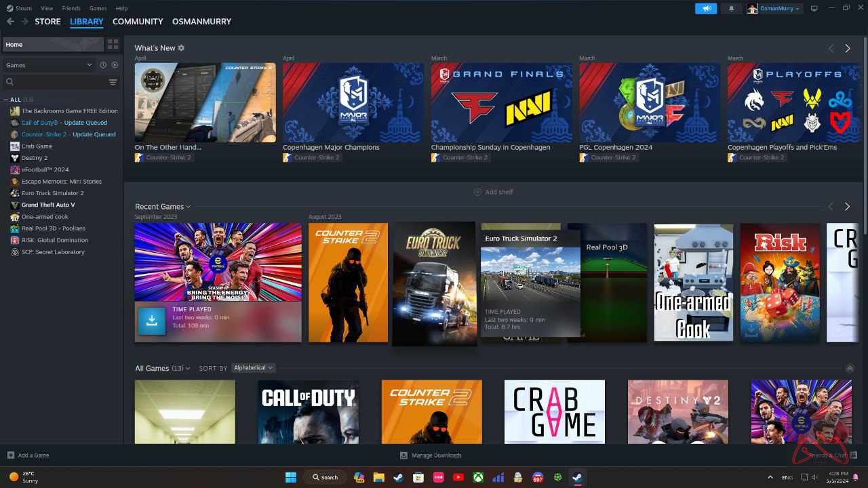Open the Steam icon in Windows taskbar

pos(577,477)
